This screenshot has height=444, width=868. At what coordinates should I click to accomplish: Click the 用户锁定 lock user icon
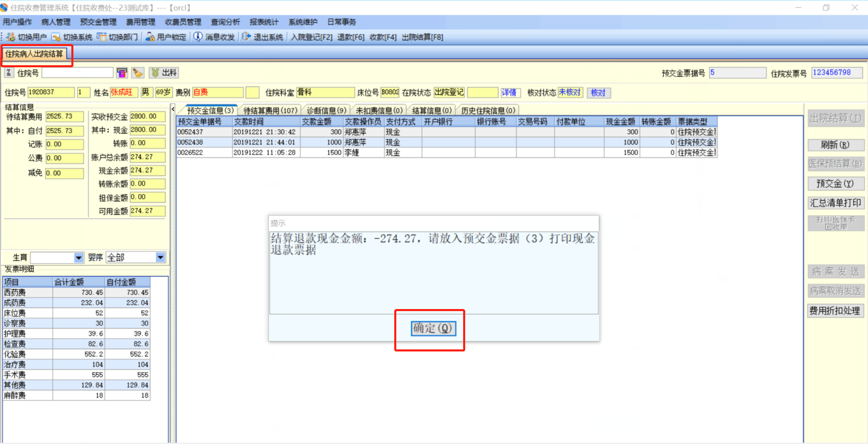pyautogui.click(x=150, y=37)
